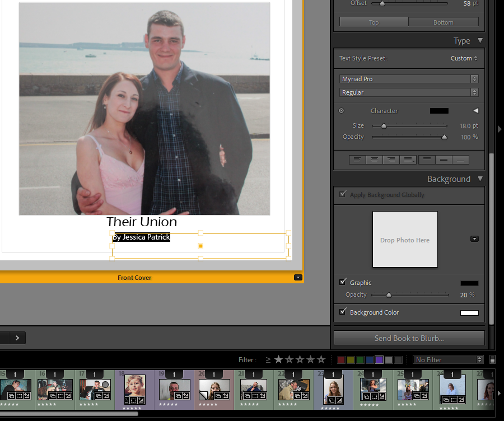
Task: Click the purple color label filter
Action: [379, 360]
